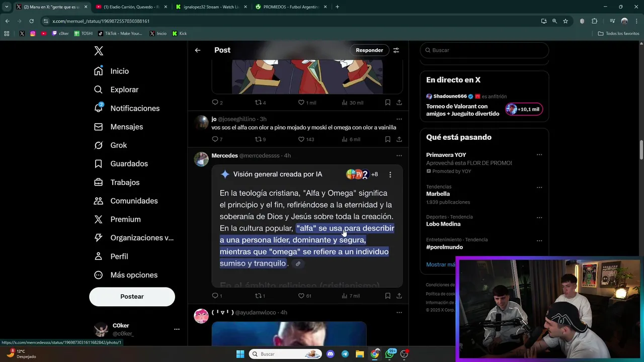The image size is (644, 362).
Task: Switch to Eladio Carrión YouTube tab
Action: point(131,7)
